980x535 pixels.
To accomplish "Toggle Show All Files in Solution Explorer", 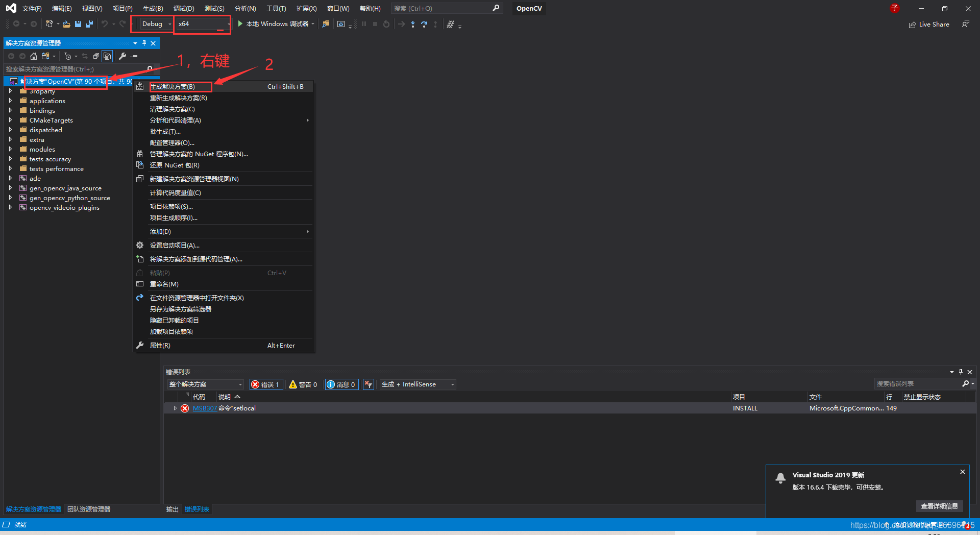I will coord(107,56).
